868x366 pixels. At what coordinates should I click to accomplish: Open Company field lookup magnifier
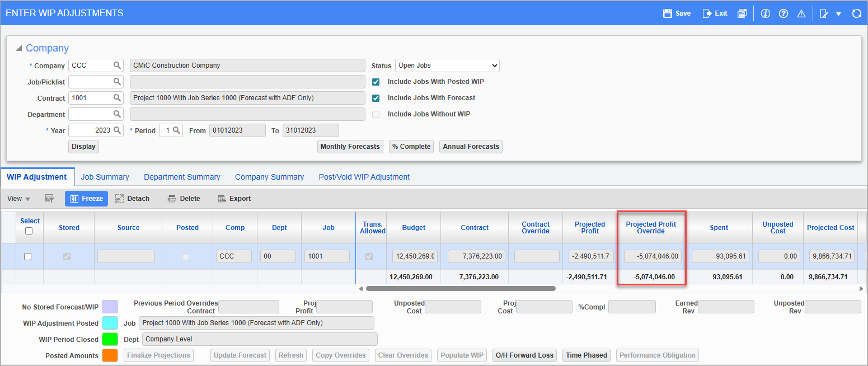117,65
